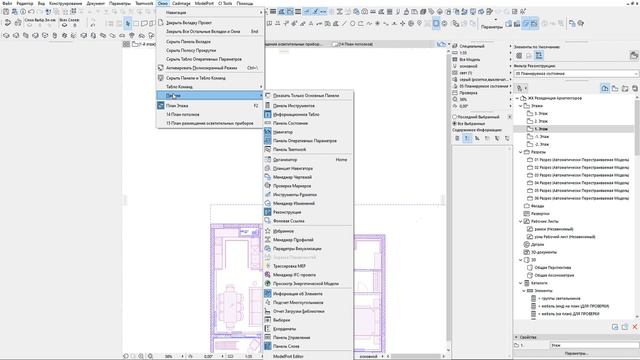The width and height of the screenshot is (640, 360).
Task: Collapse the Свойства section
Action: (x=516, y=337)
